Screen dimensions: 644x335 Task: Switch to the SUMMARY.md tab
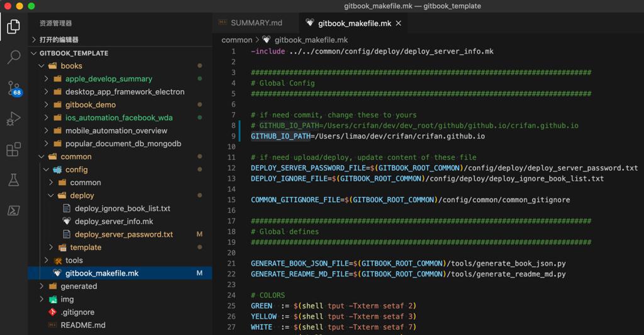pyautogui.click(x=256, y=23)
